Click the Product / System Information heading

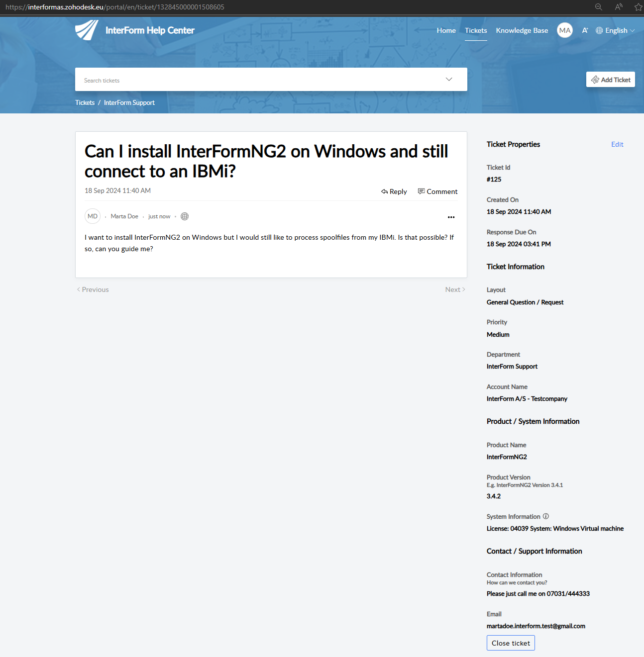click(x=533, y=421)
